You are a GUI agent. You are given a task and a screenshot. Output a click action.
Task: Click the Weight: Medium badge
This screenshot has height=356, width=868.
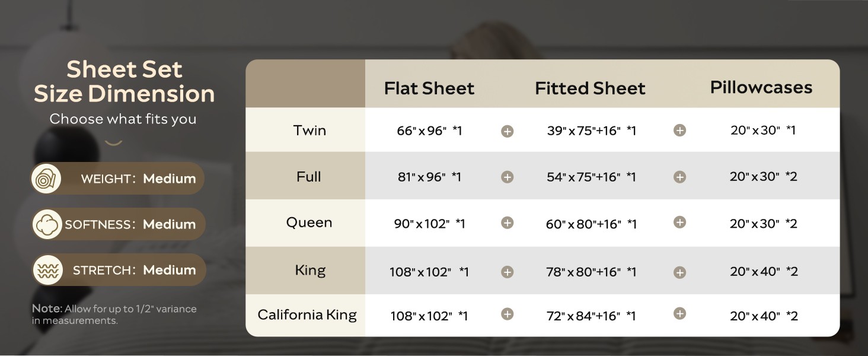[x=117, y=179]
